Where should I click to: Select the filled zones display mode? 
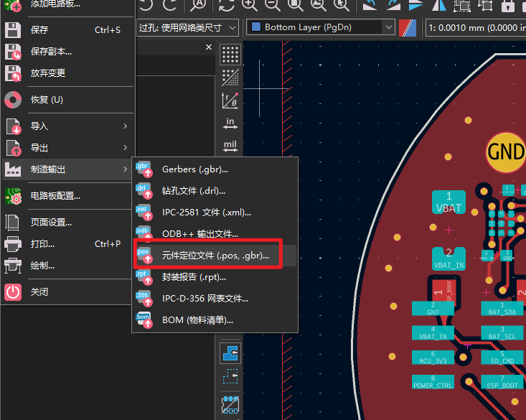click(230, 353)
